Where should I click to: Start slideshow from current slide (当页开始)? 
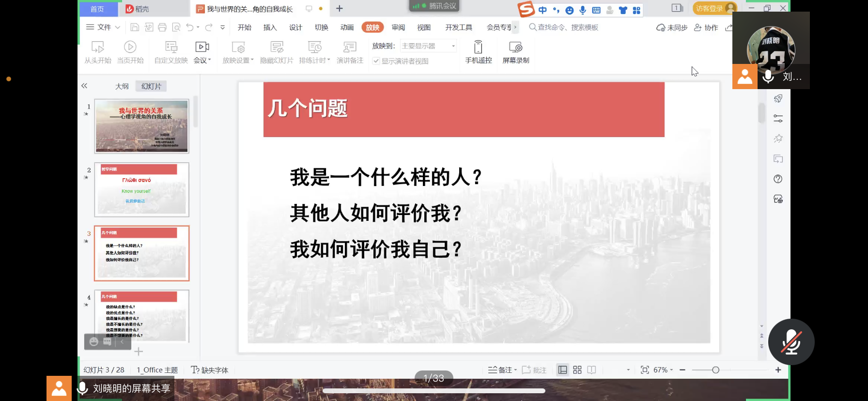(130, 47)
